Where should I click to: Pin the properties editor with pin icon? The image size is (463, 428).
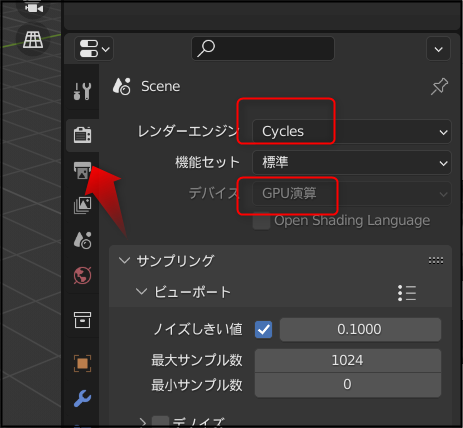point(439,86)
